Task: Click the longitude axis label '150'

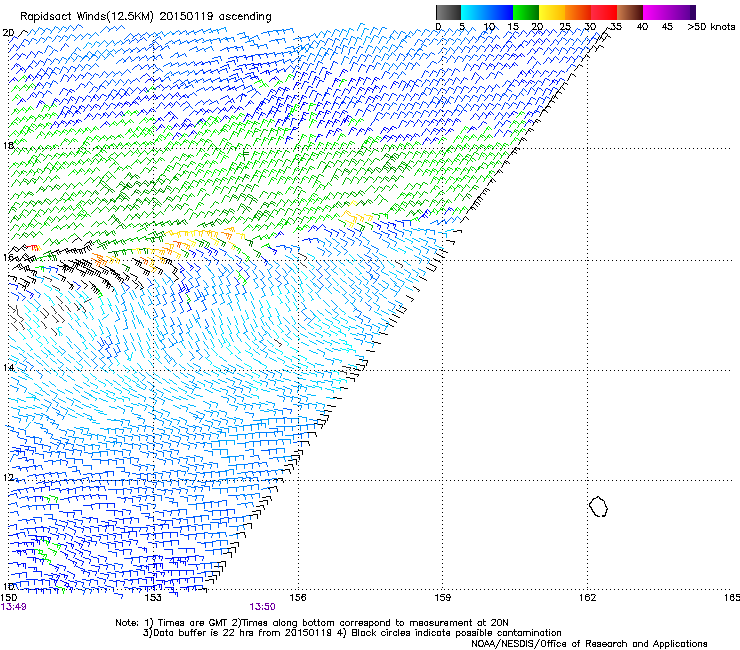Action: click(9, 598)
